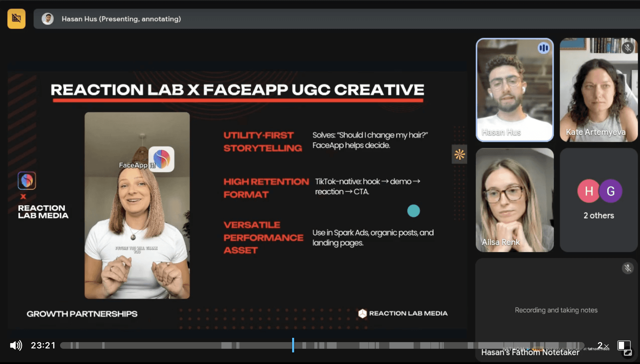The width and height of the screenshot is (640, 364).
Task: Click the asterisk annotation icon beside slide
Action: [x=459, y=154]
